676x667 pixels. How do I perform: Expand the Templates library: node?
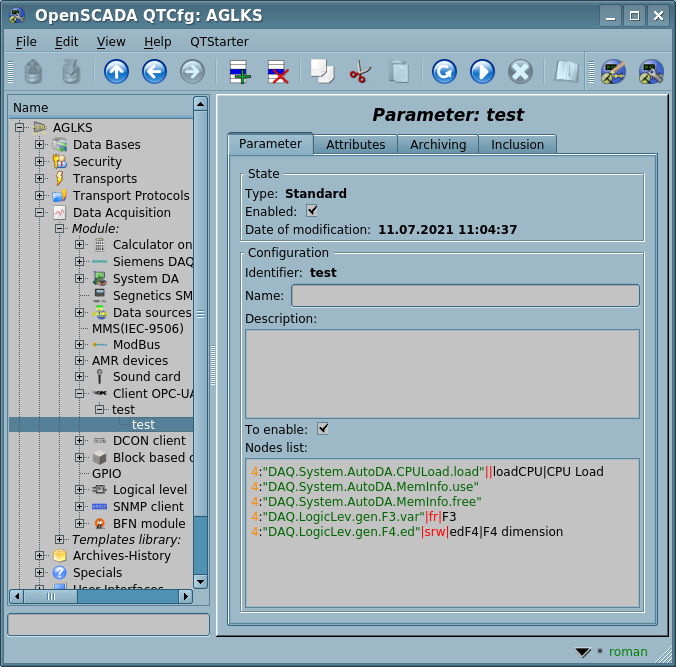click(x=59, y=539)
